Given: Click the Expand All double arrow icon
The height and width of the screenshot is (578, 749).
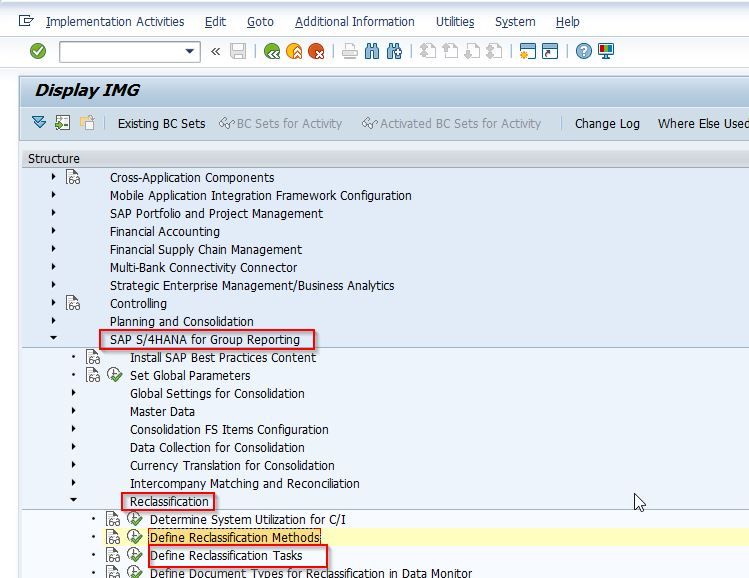Looking at the screenshot, I should [39, 123].
